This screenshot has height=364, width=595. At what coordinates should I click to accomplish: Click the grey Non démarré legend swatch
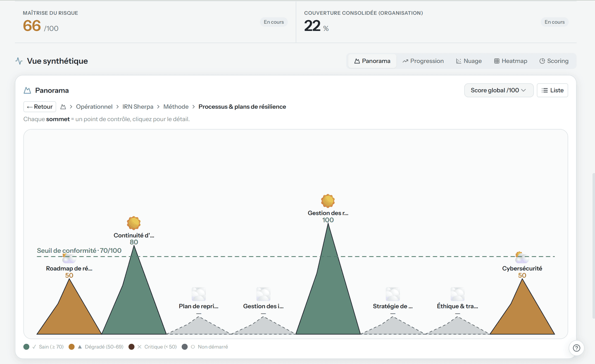[x=185, y=347]
